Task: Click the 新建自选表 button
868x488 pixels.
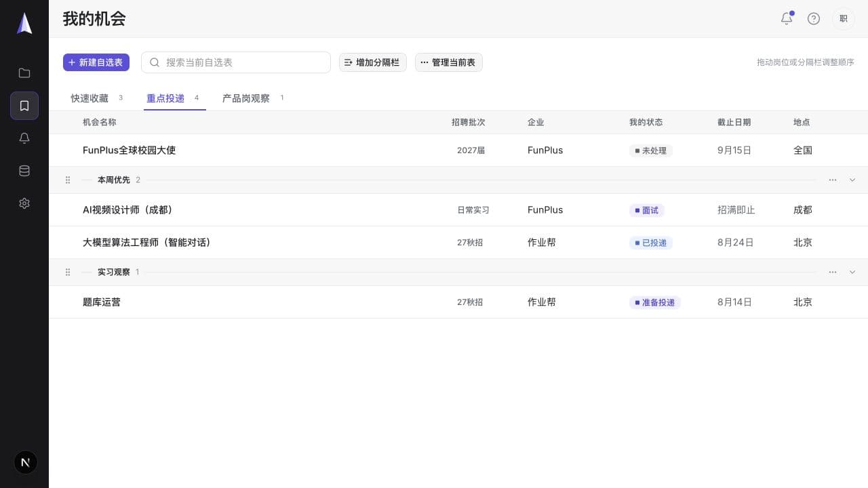Action: [96, 62]
